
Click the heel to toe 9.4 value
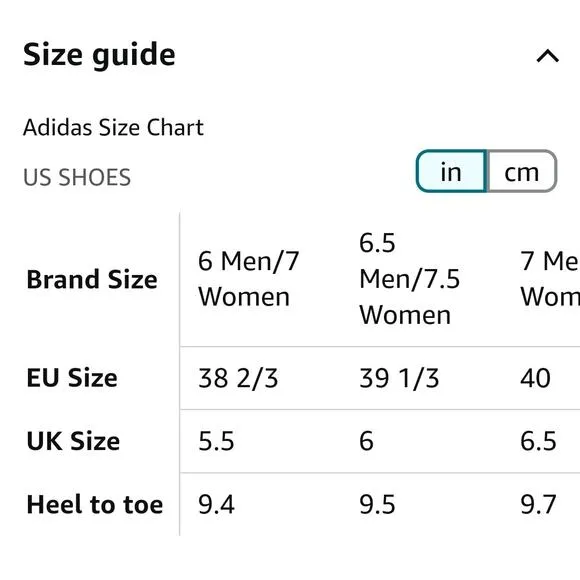click(x=216, y=505)
